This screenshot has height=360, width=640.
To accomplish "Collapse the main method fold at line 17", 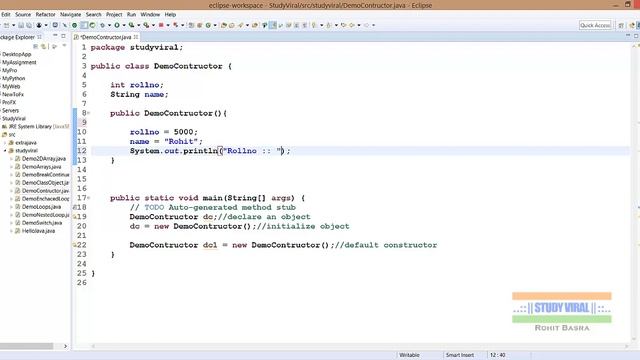I will tap(89, 198).
